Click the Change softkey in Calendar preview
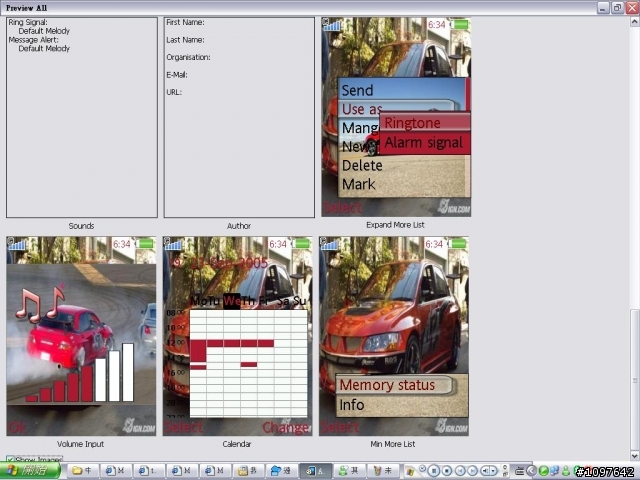Screen dimensions: 640x480 [x=286, y=427]
